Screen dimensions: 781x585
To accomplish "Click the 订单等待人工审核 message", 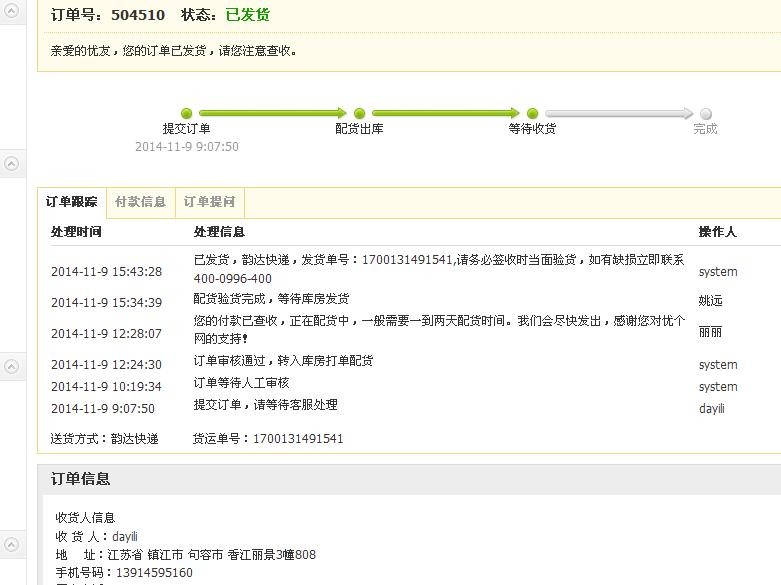I will point(242,383).
